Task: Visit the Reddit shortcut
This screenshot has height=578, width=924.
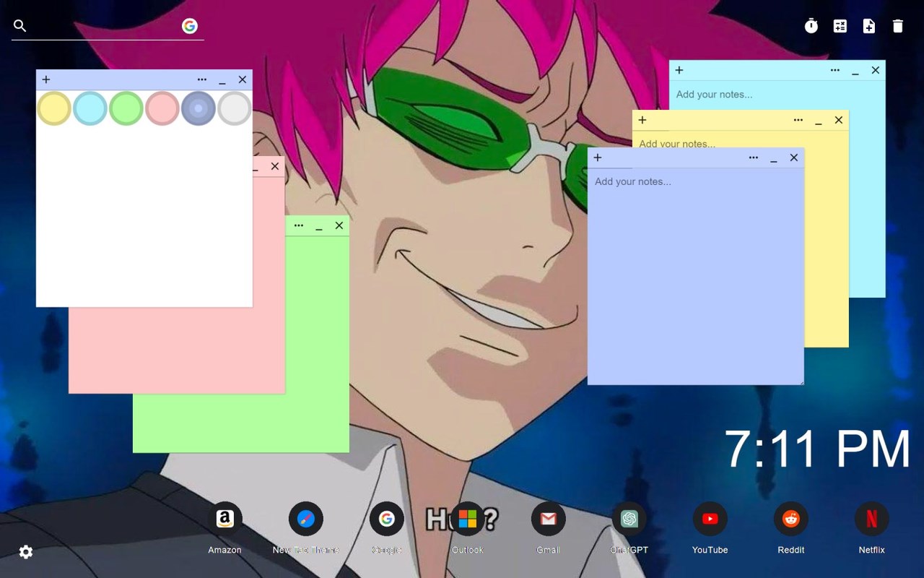Action: pyautogui.click(x=791, y=519)
